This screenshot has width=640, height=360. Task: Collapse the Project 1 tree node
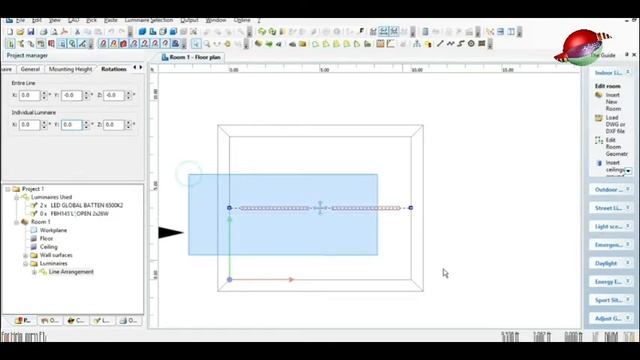tap(8, 189)
